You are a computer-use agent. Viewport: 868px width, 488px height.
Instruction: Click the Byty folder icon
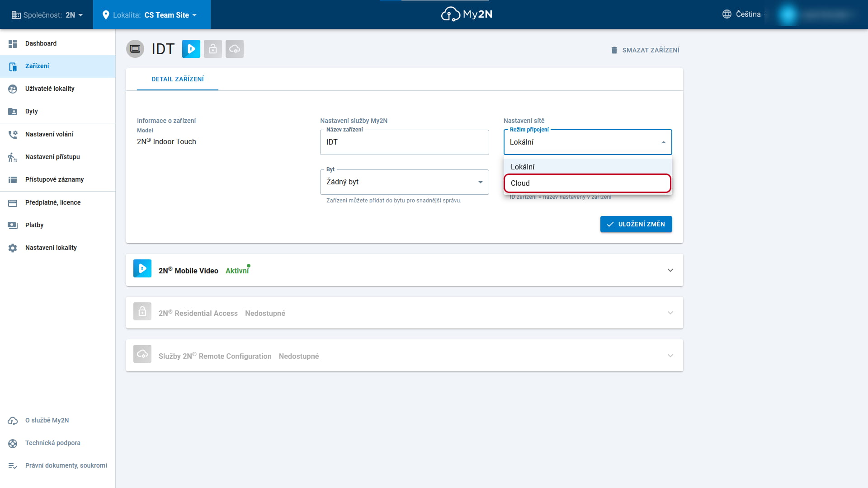tap(13, 112)
